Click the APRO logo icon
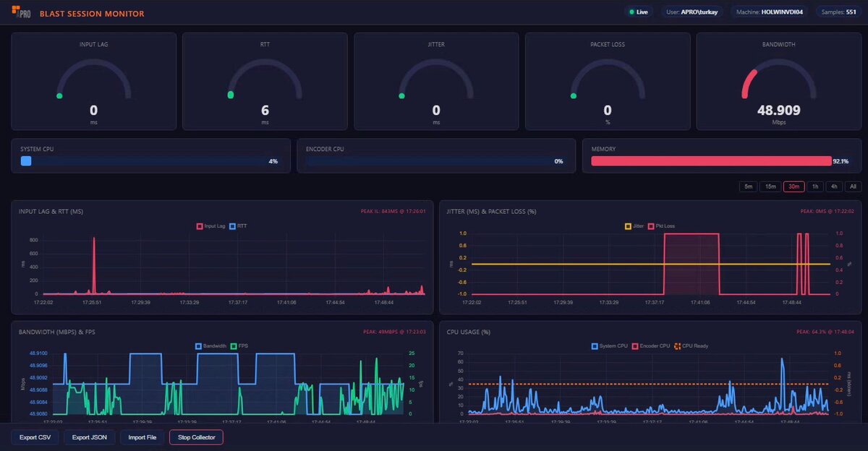 (21, 12)
